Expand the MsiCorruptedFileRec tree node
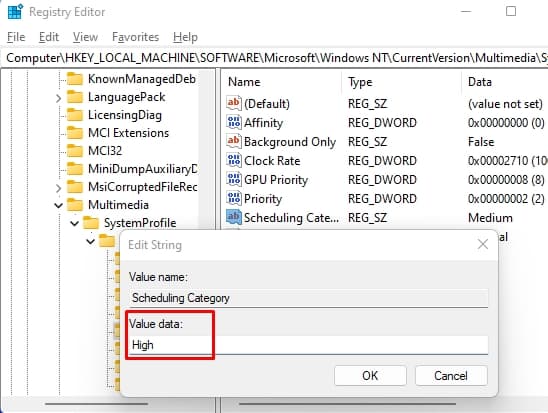This screenshot has width=548, height=413. click(58, 188)
